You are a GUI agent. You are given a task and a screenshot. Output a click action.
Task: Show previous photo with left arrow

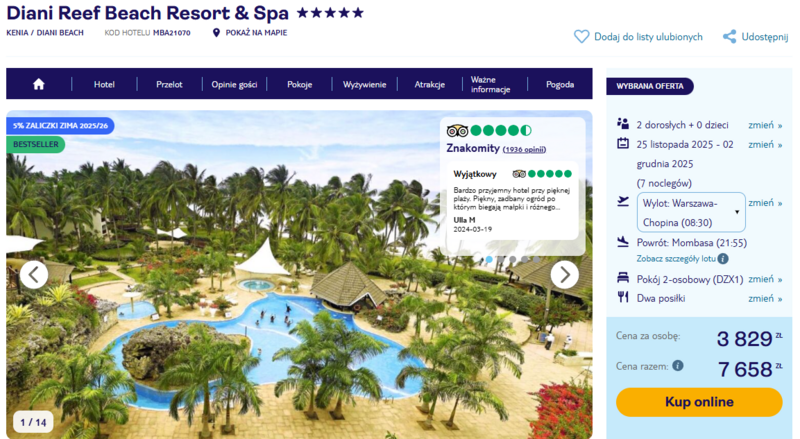click(34, 275)
